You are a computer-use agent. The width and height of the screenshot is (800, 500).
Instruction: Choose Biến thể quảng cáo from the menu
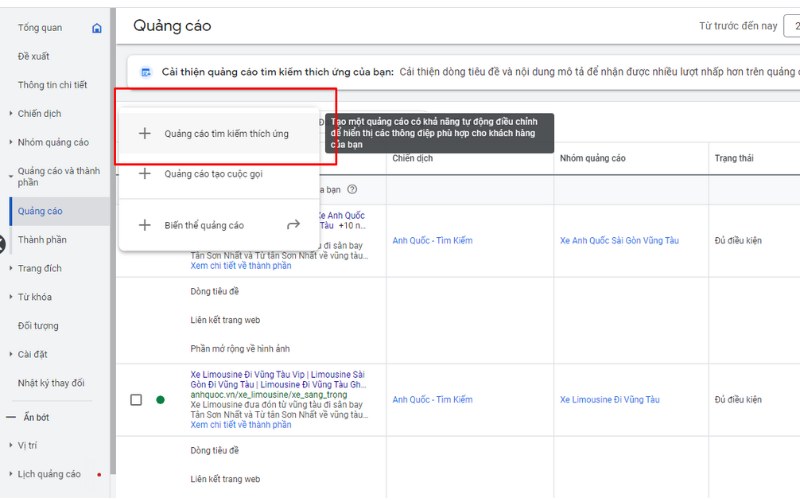pos(204,225)
